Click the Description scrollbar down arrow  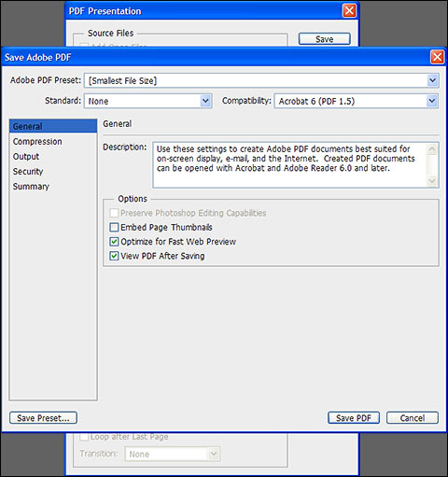(432, 181)
